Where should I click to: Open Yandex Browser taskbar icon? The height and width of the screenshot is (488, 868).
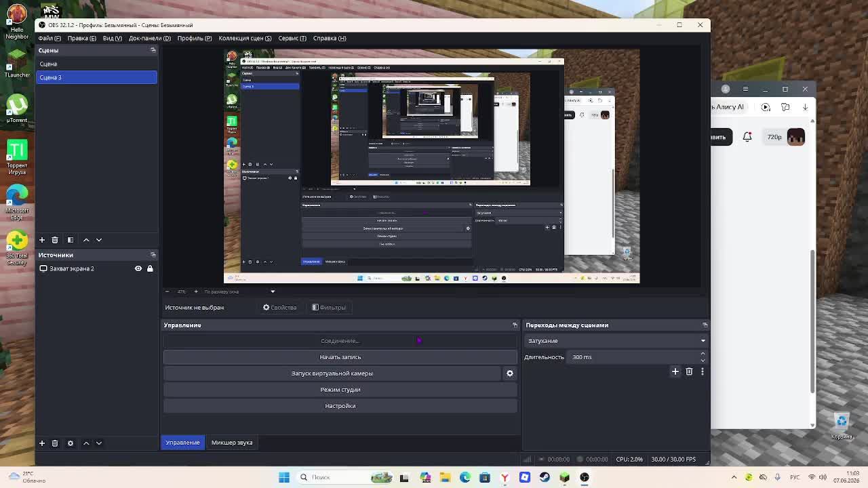[505, 477]
